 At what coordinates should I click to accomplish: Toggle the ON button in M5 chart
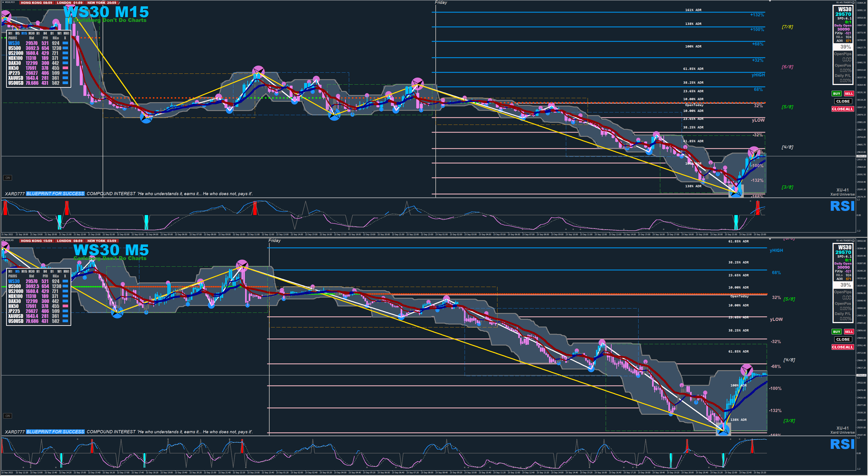pos(7,416)
